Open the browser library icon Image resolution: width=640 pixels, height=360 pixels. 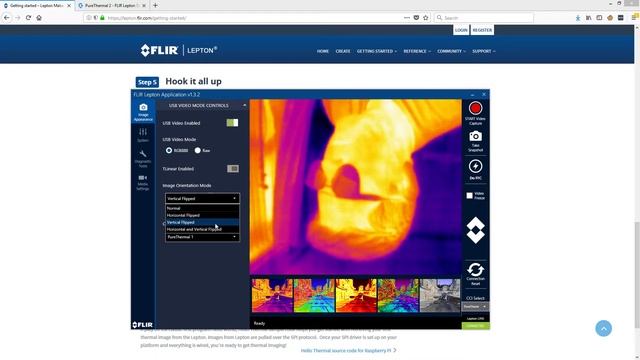click(589, 18)
